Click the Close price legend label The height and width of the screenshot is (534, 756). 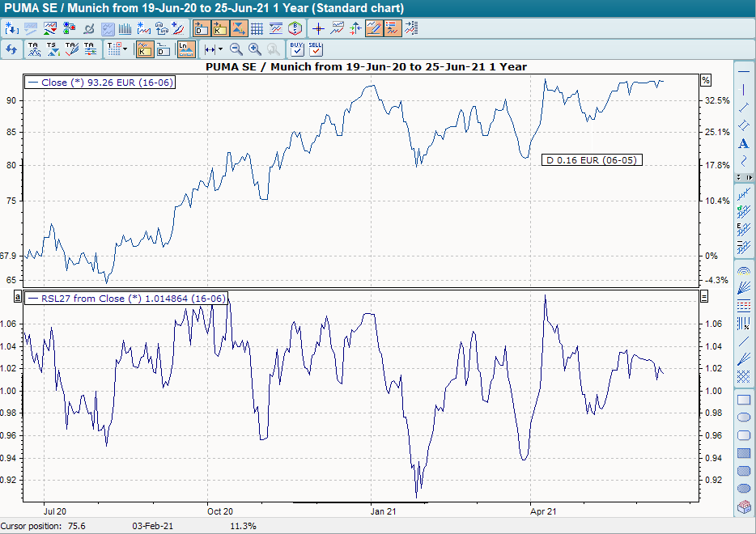(100, 83)
